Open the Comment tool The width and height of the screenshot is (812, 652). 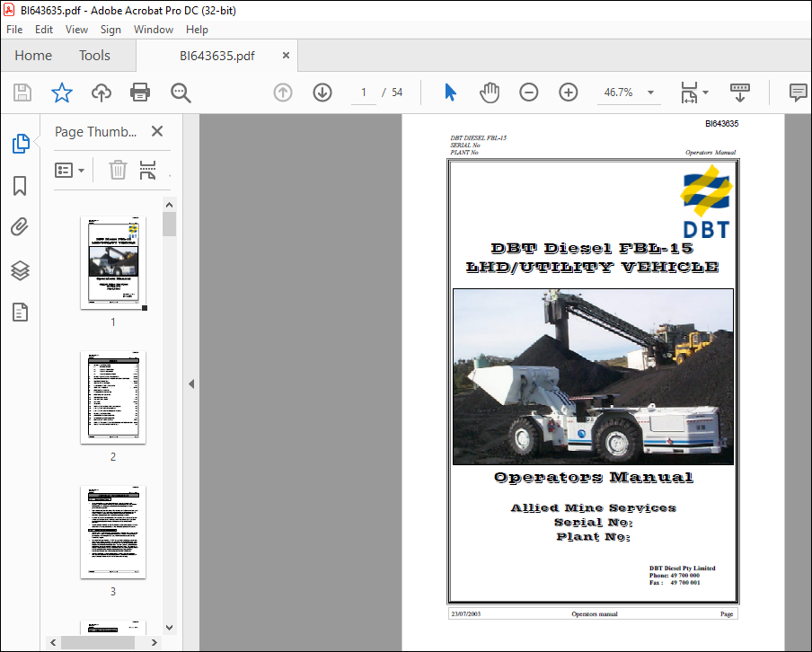pos(798,93)
